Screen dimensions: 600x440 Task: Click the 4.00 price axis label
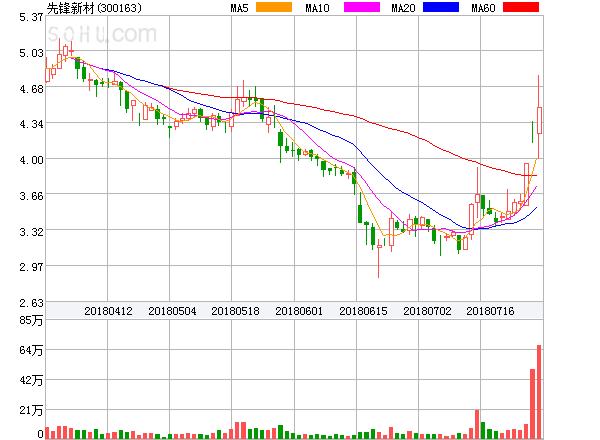[31, 160]
